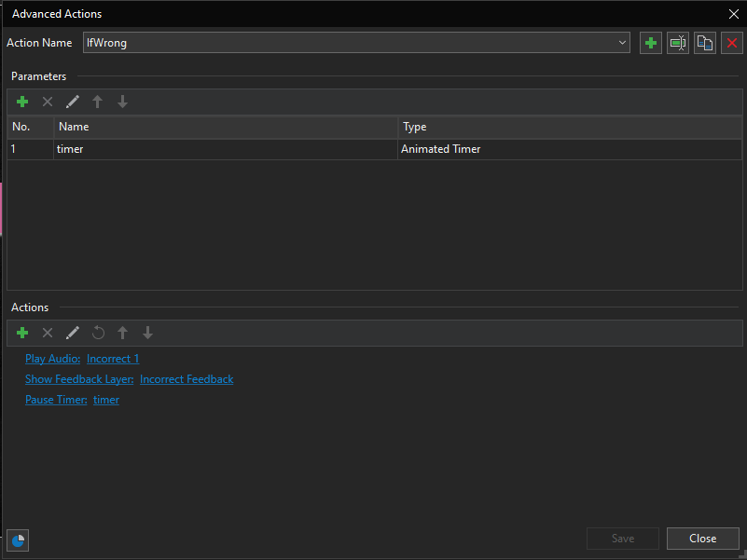
Task: Select the timer parameter name cell
Action: (226, 149)
